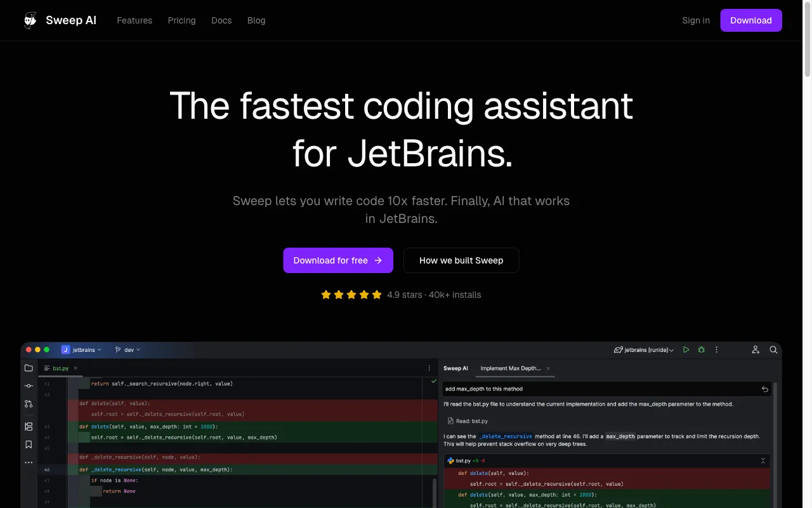Click the purple Download button in header
The image size is (812, 508).
(751, 20)
